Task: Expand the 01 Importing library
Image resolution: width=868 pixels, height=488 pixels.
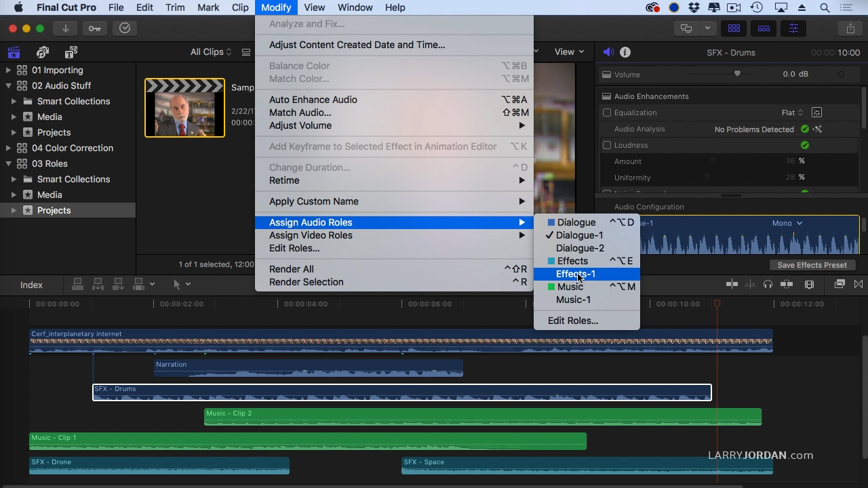Action: pos(8,70)
